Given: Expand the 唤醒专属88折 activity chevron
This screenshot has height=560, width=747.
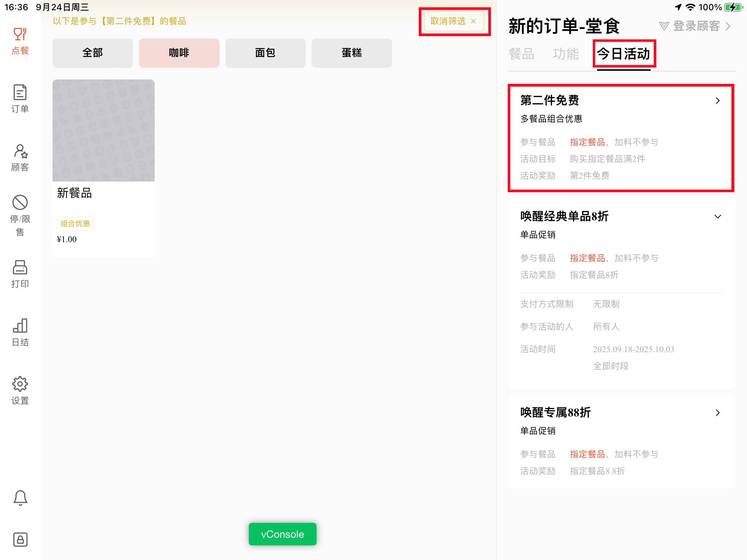Looking at the screenshot, I should pos(717,413).
